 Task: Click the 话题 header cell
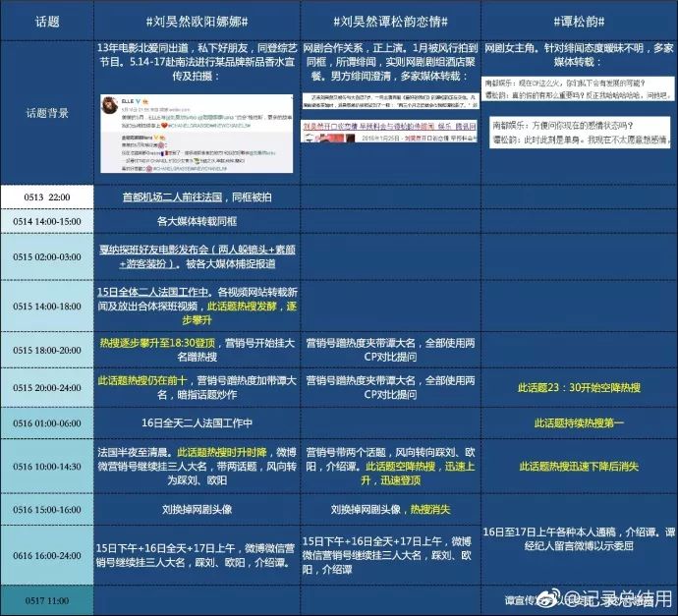[47, 21]
